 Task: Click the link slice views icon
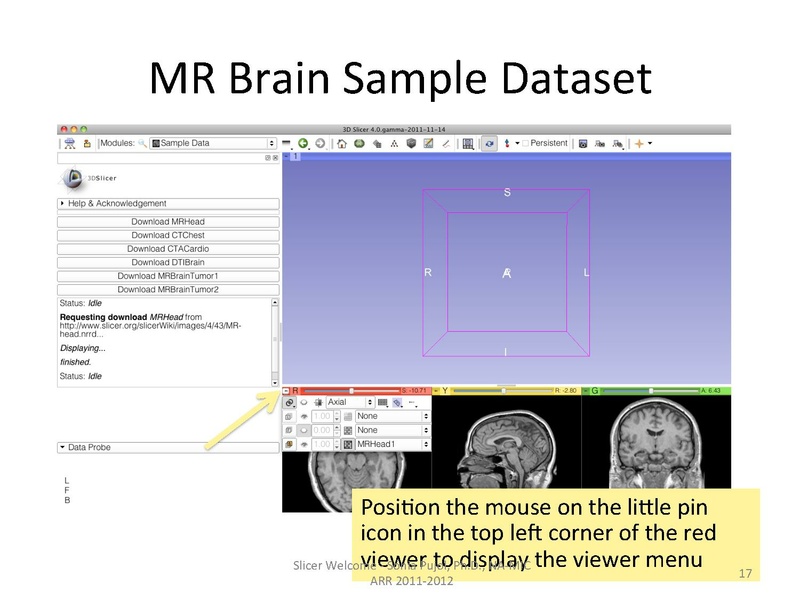[x=289, y=402]
